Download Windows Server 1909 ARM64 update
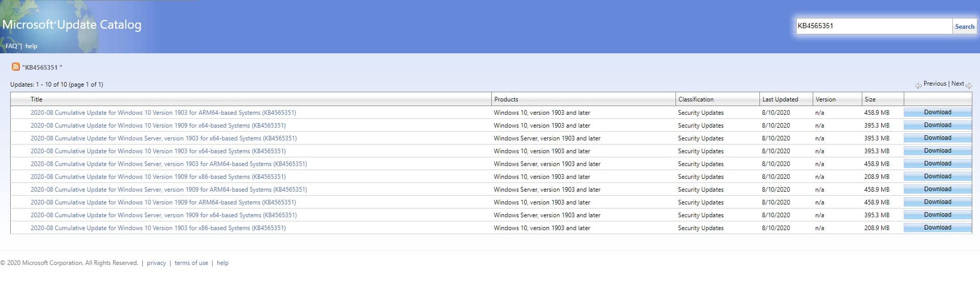The width and height of the screenshot is (980, 288). pyautogui.click(x=938, y=189)
